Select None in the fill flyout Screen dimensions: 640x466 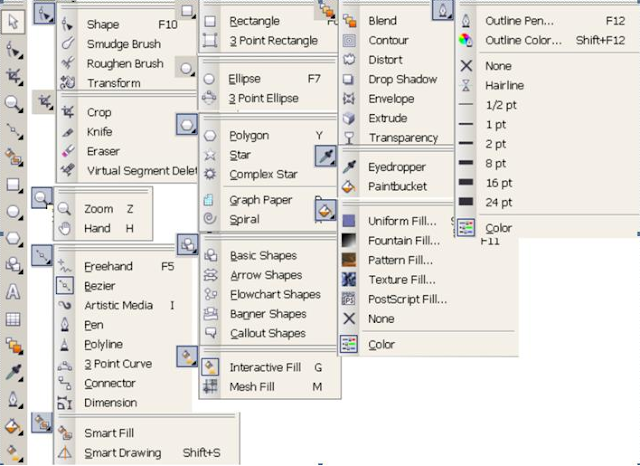381,319
